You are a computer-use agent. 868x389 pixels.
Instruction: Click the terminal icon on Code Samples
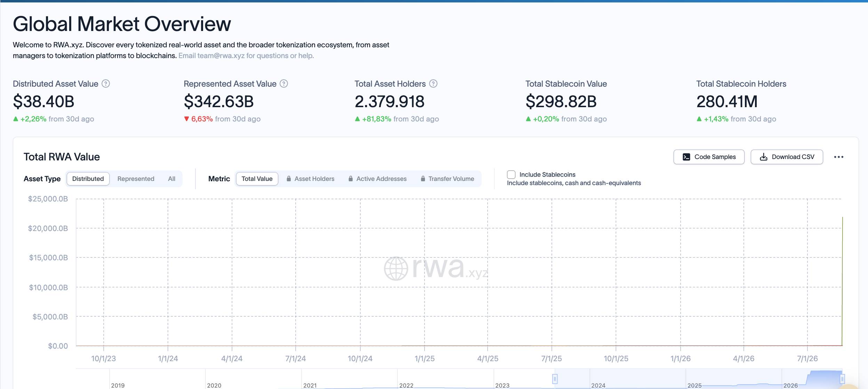[686, 157]
